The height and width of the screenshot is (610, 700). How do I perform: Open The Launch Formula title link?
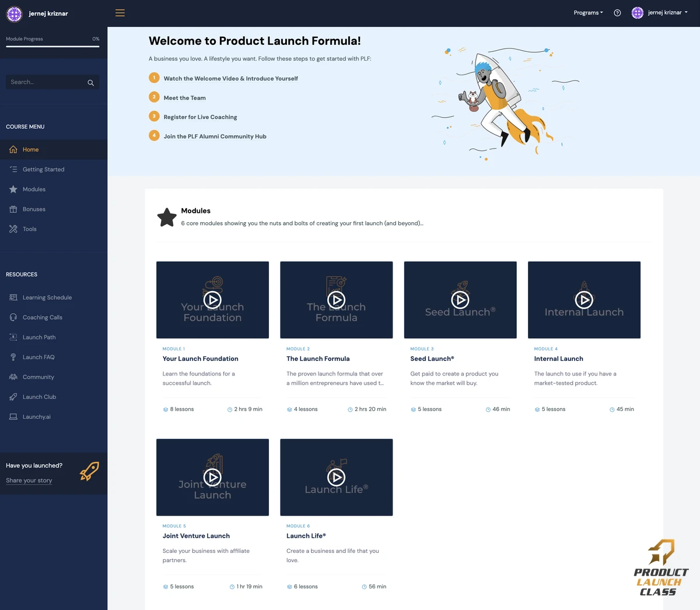[318, 359]
